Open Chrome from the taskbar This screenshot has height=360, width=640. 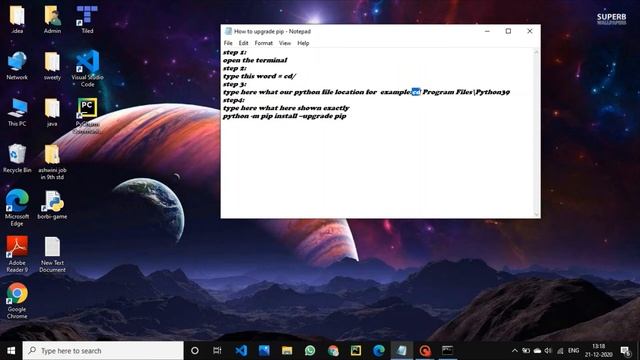(x=333, y=351)
